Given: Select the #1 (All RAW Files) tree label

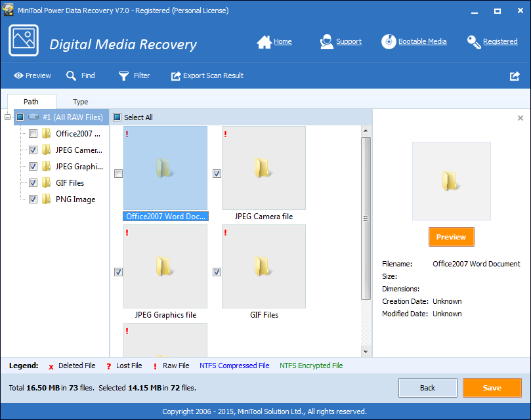Looking at the screenshot, I should 72,117.
